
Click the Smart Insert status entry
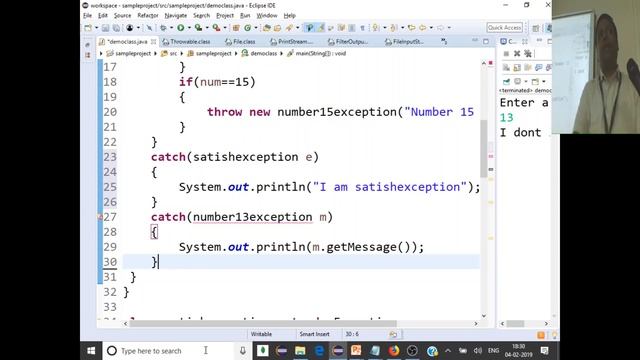click(x=314, y=334)
